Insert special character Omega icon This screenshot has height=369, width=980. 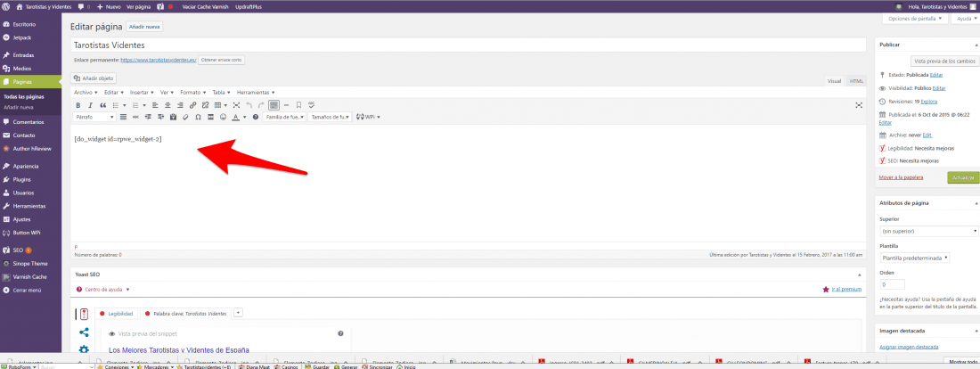click(x=198, y=117)
